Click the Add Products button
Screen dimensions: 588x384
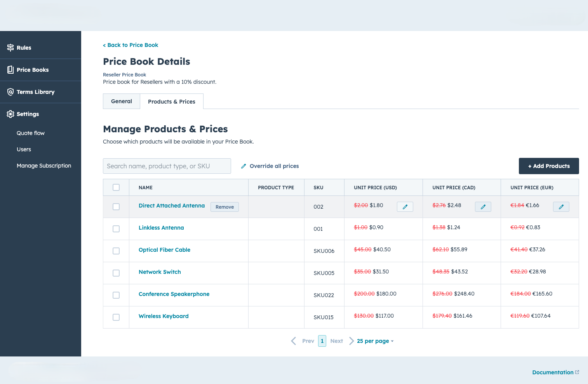point(549,166)
